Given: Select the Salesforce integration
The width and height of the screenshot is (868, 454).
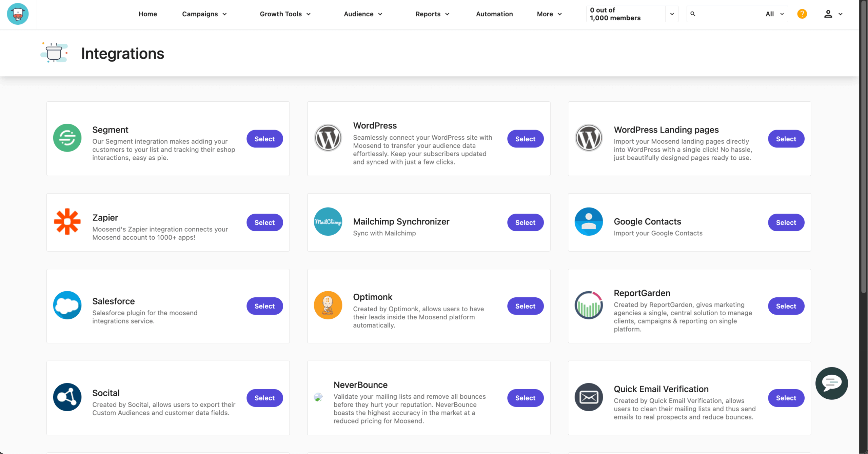Looking at the screenshot, I should (x=264, y=306).
